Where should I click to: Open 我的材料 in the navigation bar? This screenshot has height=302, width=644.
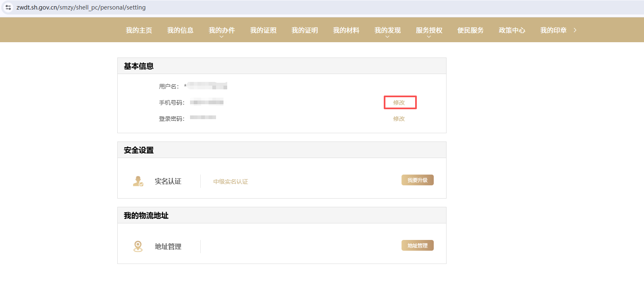point(346,30)
